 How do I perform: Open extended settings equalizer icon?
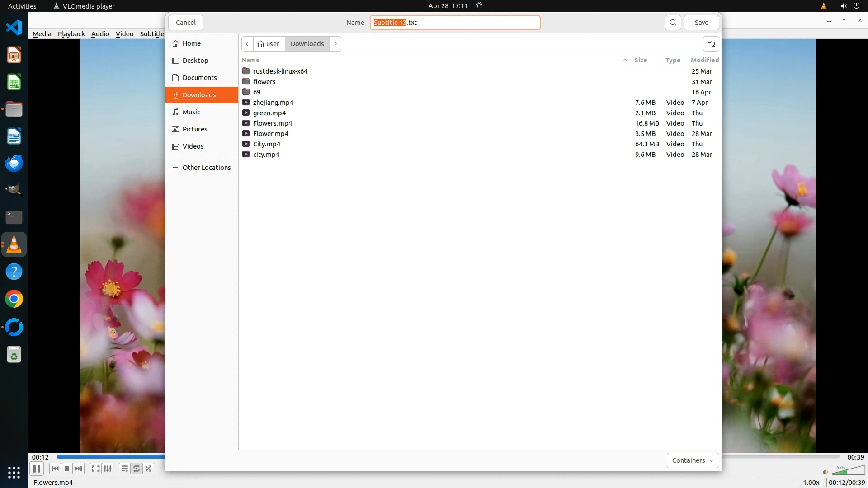[x=108, y=469]
